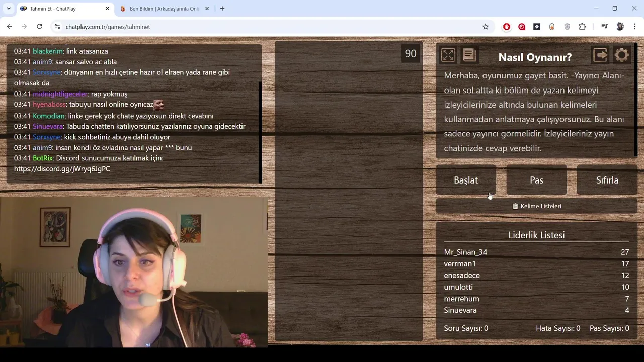Screen dimensions: 644x362
Task: Click username blackerim in chat
Action: tap(48, 51)
